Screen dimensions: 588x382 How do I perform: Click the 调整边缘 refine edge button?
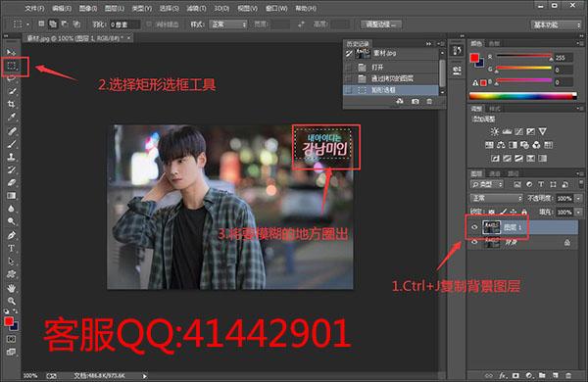tap(380, 24)
